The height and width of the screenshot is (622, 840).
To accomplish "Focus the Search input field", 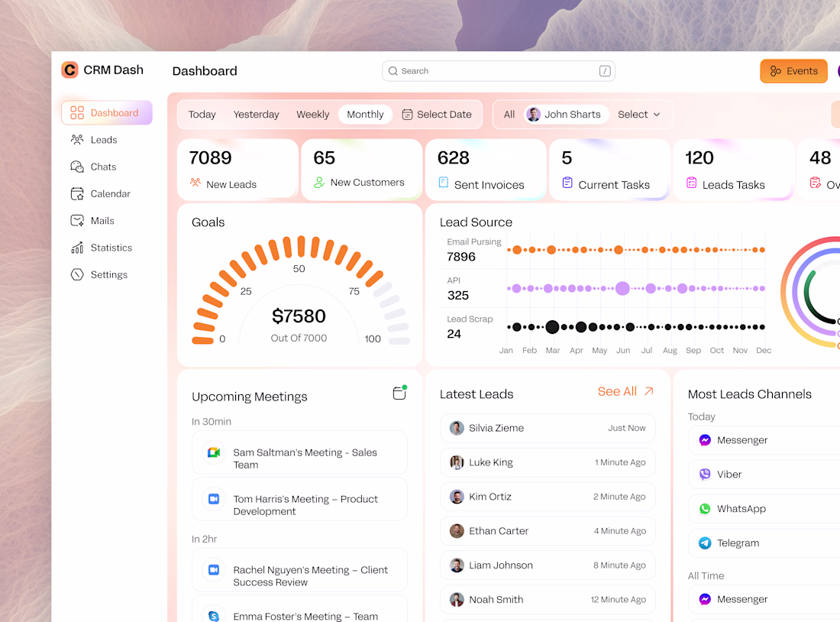I will (x=498, y=71).
